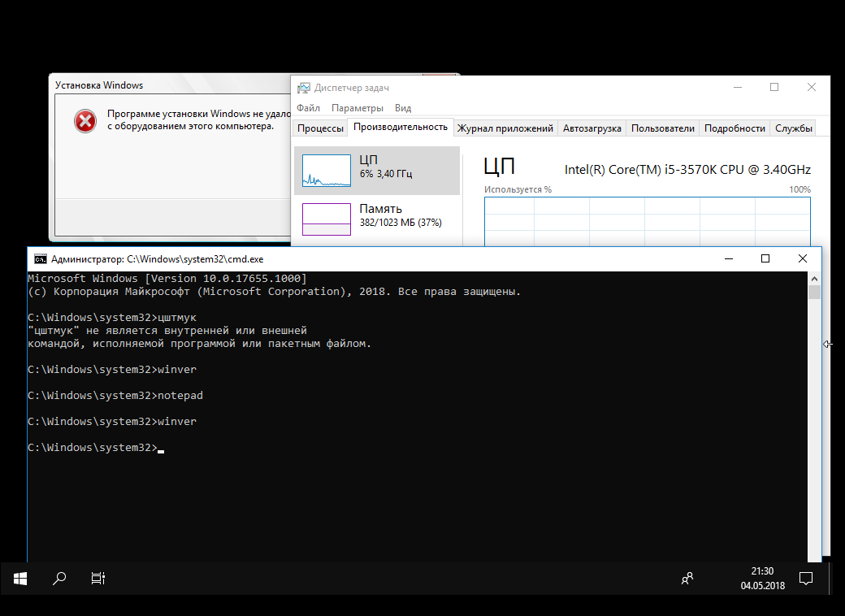Switch to the Процессы tab
The image size is (845, 616).
[x=320, y=128]
